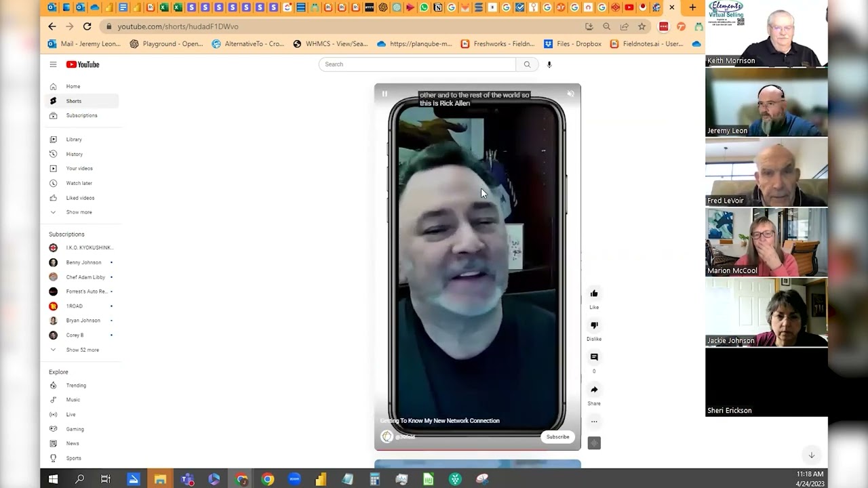Viewport: 868px width, 488px height.
Task: Open Library in the sidebar
Action: pyautogui.click(x=82, y=140)
